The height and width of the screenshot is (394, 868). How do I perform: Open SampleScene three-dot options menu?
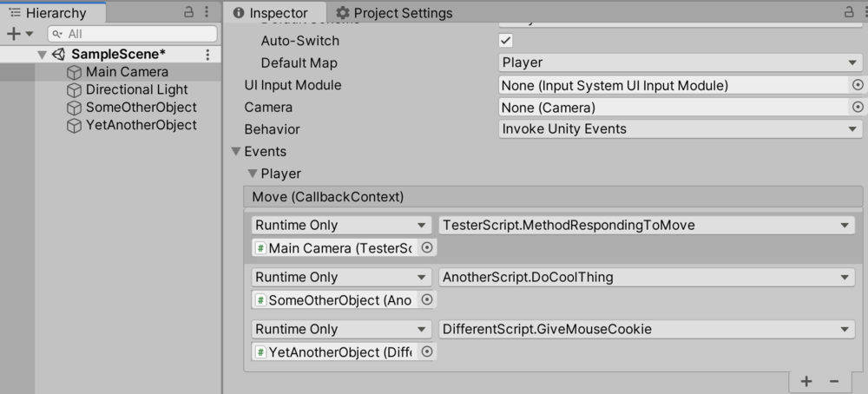coord(207,55)
